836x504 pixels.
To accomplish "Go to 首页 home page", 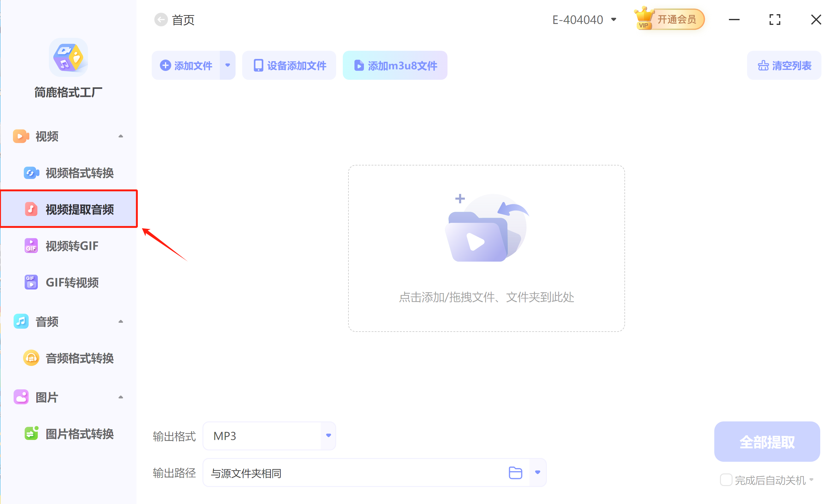I will point(183,20).
